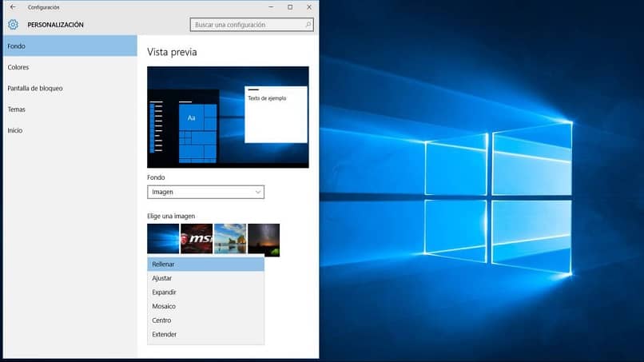The height and width of the screenshot is (362, 644).
Task: Open the Inicio section
Action: pyautogui.click(x=70, y=130)
